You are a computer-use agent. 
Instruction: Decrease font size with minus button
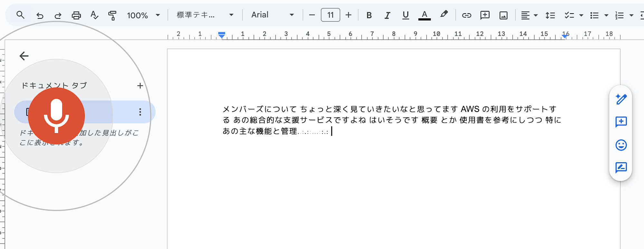point(312,15)
